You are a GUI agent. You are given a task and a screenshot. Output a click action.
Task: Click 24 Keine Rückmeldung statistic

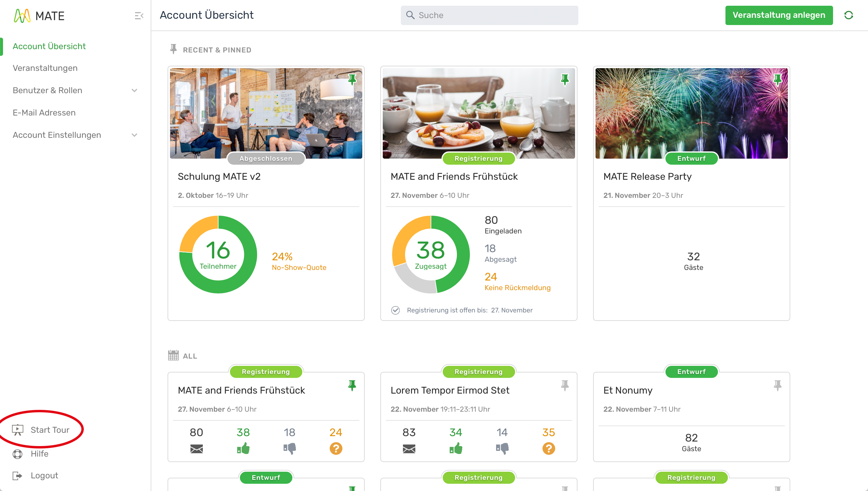[x=517, y=282]
